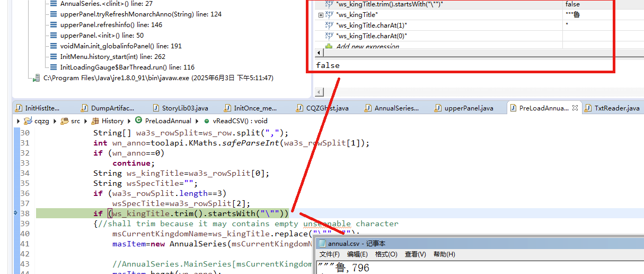Screen dimensions: 644x274
Task: Click the value cell "false" of startsWith expression
Action: pyautogui.click(x=572, y=4)
